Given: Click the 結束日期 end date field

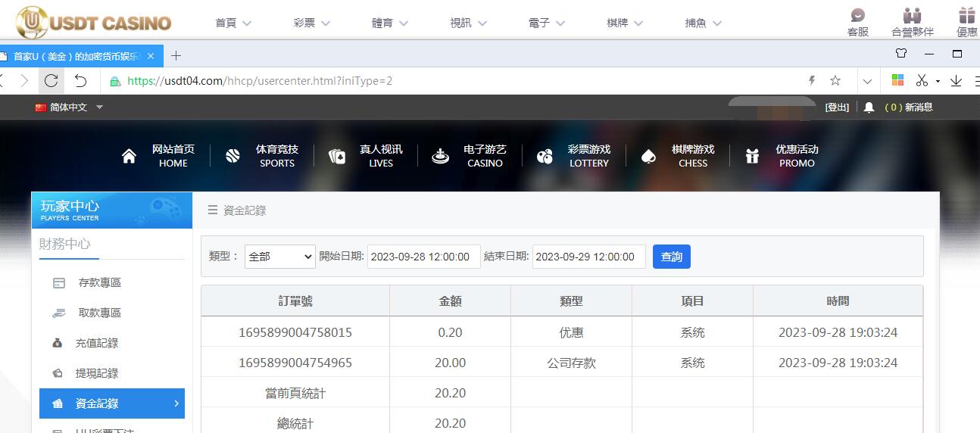Looking at the screenshot, I should [x=588, y=257].
